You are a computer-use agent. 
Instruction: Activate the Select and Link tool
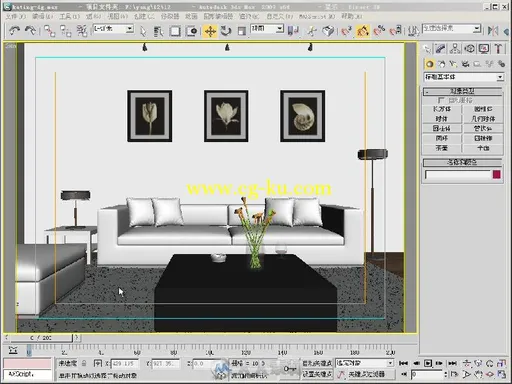[x=50, y=31]
